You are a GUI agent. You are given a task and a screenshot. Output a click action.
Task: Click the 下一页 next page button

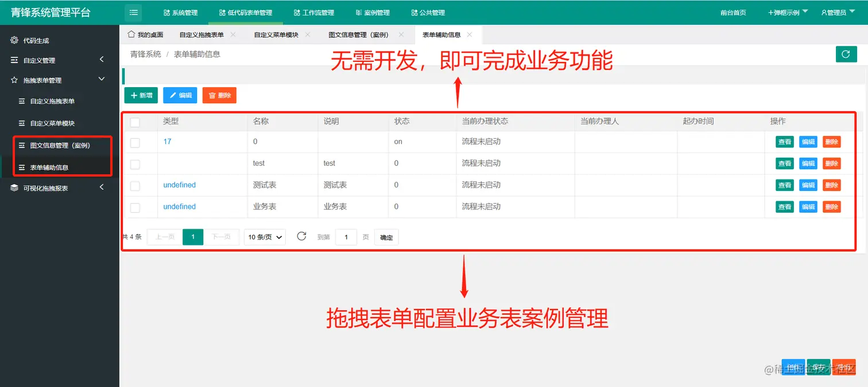coord(221,237)
